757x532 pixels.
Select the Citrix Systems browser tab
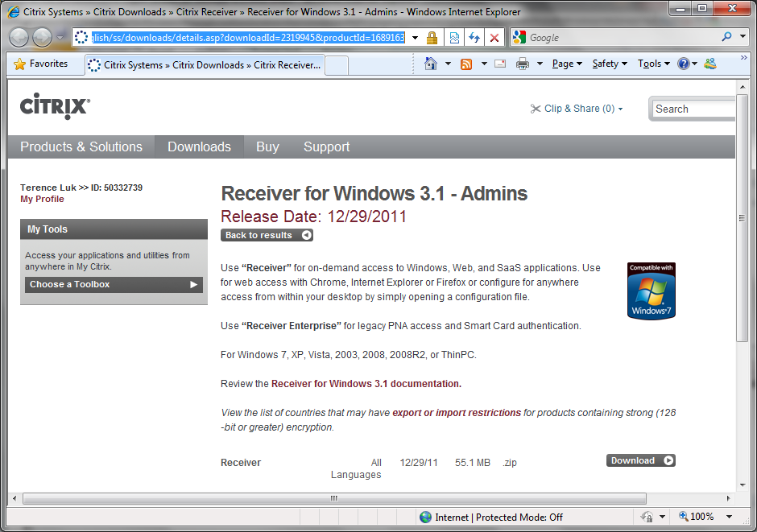(205, 65)
